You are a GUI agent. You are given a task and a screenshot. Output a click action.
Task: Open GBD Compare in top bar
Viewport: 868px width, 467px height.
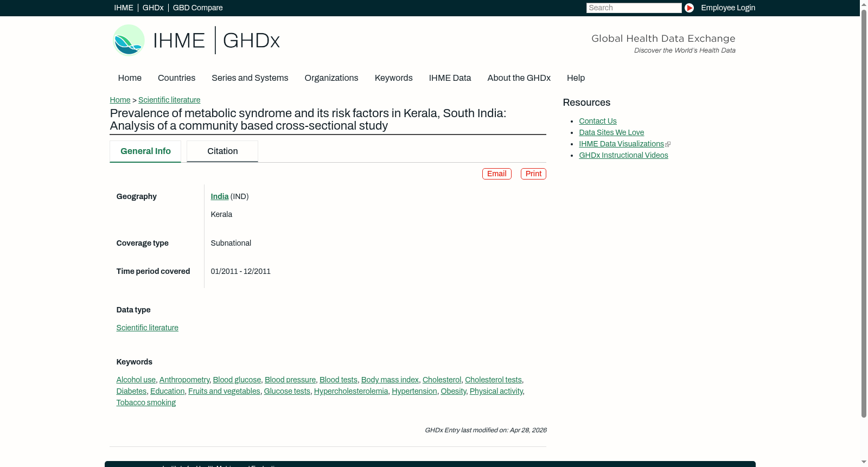198,8
